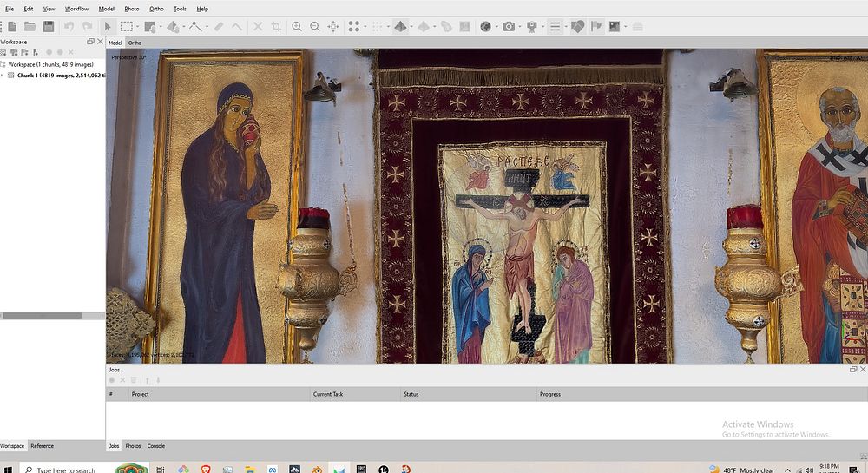Viewport: 868px width, 473px height.
Task: Click the Project column header in Jobs
Action: click(x=219, y=394)
